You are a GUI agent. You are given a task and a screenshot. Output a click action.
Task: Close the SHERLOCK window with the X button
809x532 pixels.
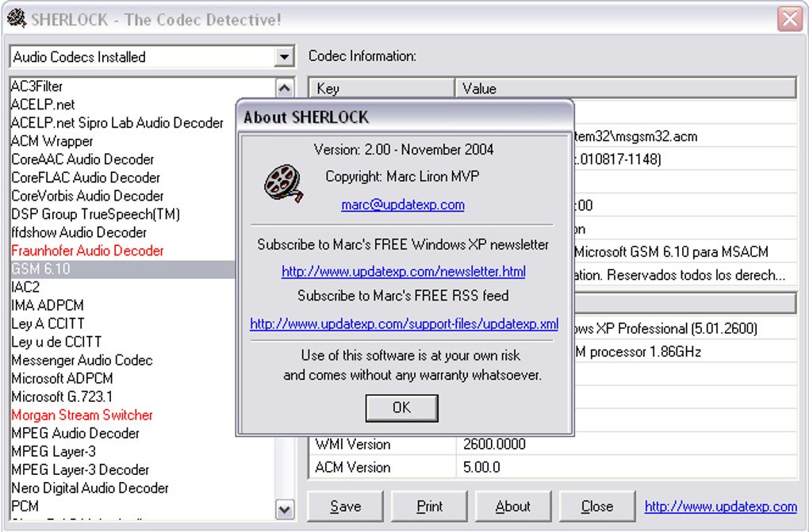coord(790,20)
